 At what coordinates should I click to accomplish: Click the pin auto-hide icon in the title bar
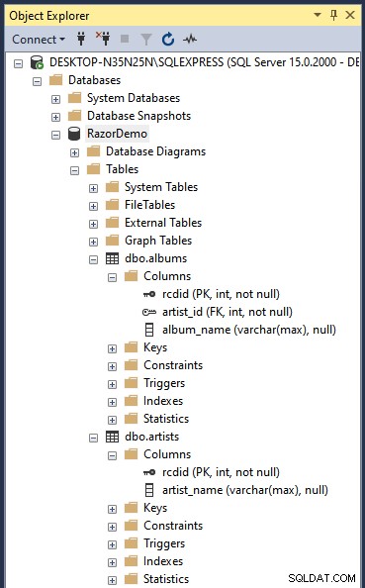[x=333, y=15]
